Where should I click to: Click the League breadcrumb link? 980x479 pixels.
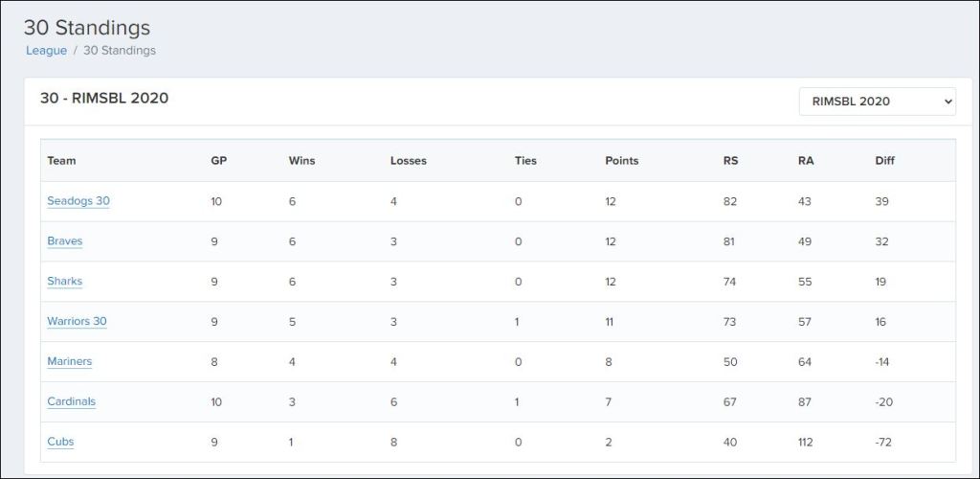click(46, 51)
